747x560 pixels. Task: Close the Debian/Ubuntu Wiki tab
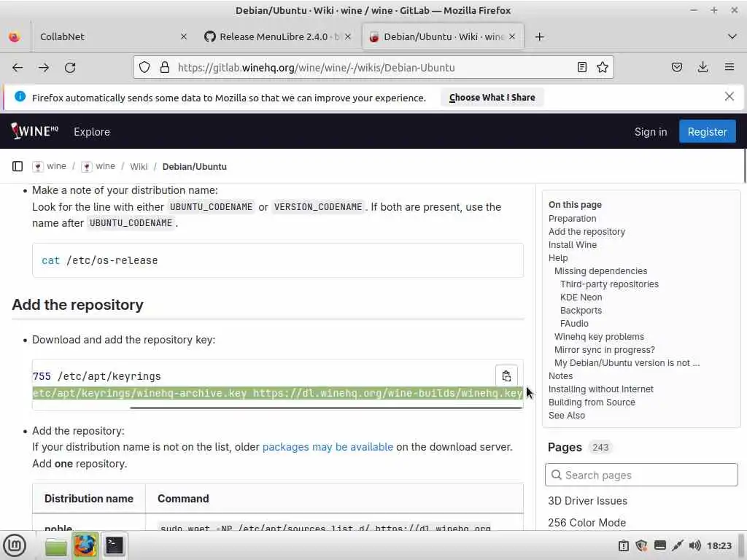click(512, 36)
